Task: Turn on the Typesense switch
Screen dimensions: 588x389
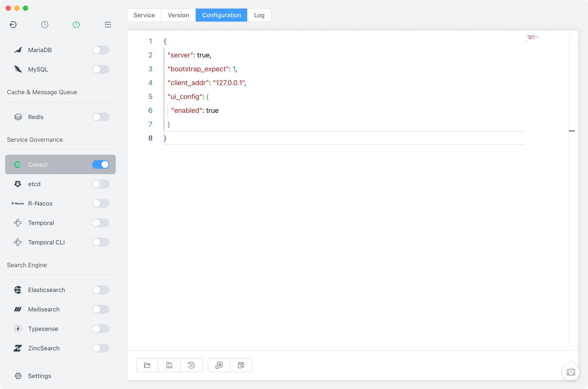Action: 100,329
